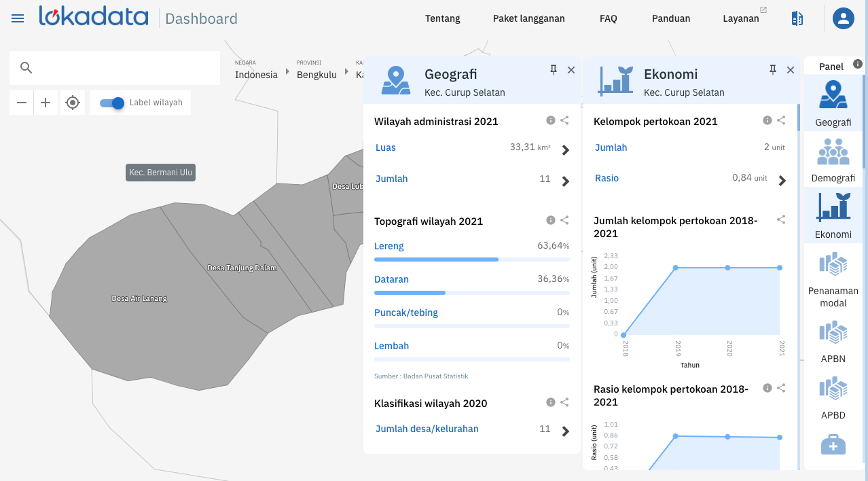The image size is (868, 481).
Task: Click the Bengkulu province breadcrumb
Action: pyautogui.click(x=317, y=75)
